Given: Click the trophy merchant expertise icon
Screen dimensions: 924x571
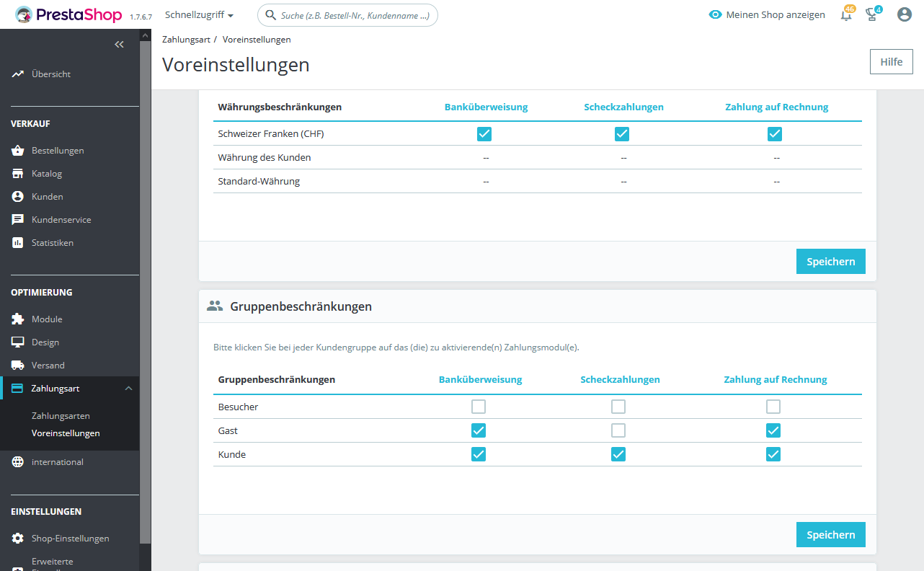Looking at the screenshot, I should pyautogui.click(x=872, y=14).
